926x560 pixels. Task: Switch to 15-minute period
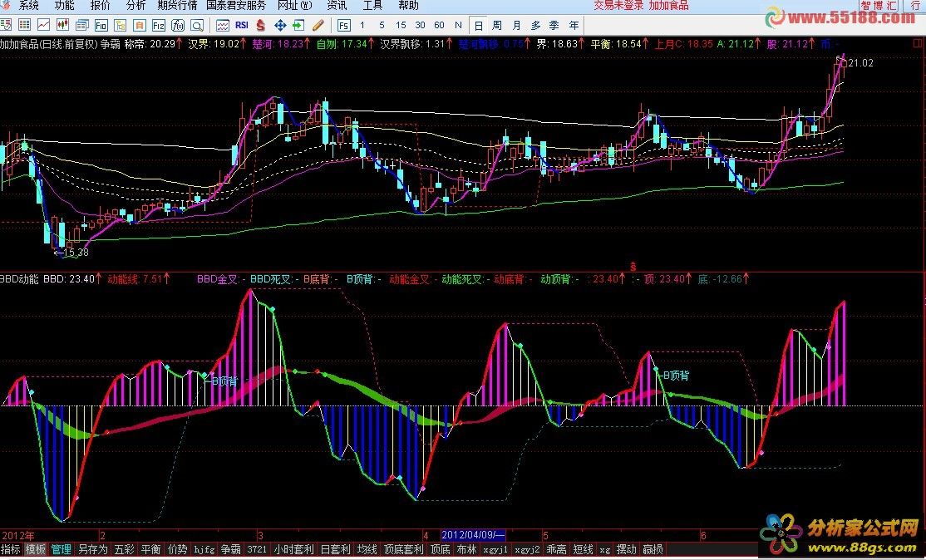click(401, 25)
